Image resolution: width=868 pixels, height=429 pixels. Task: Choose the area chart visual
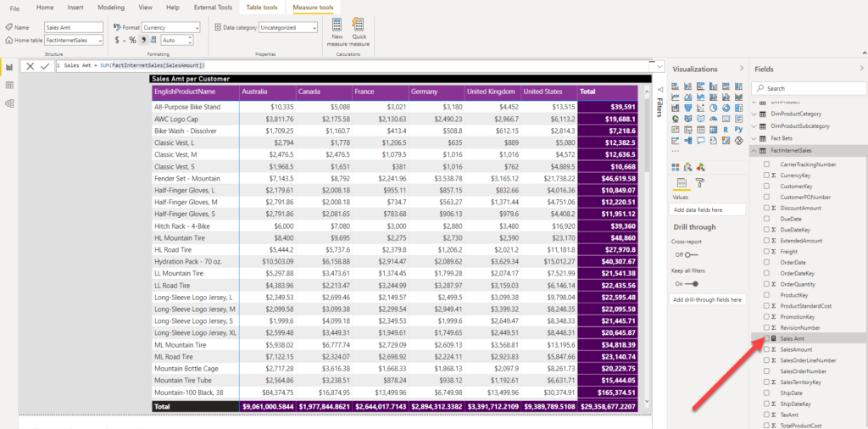[688, 97]
